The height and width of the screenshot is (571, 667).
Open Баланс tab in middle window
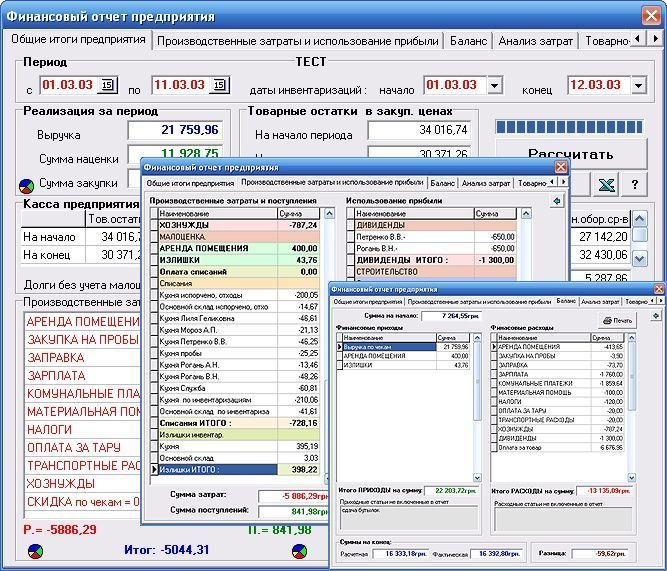pyautogui.click(x=442, y=183)
